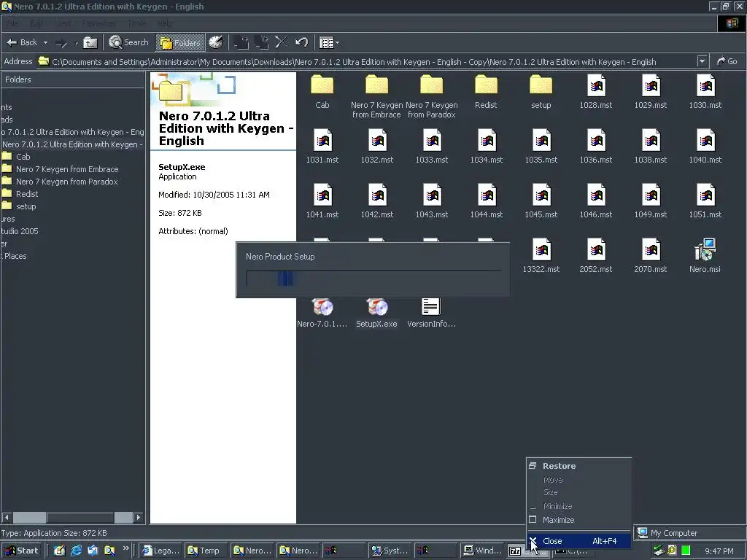747x560 pixels.
Task: Select the Cab folder icon in file pane
Action: coord(322,86)
